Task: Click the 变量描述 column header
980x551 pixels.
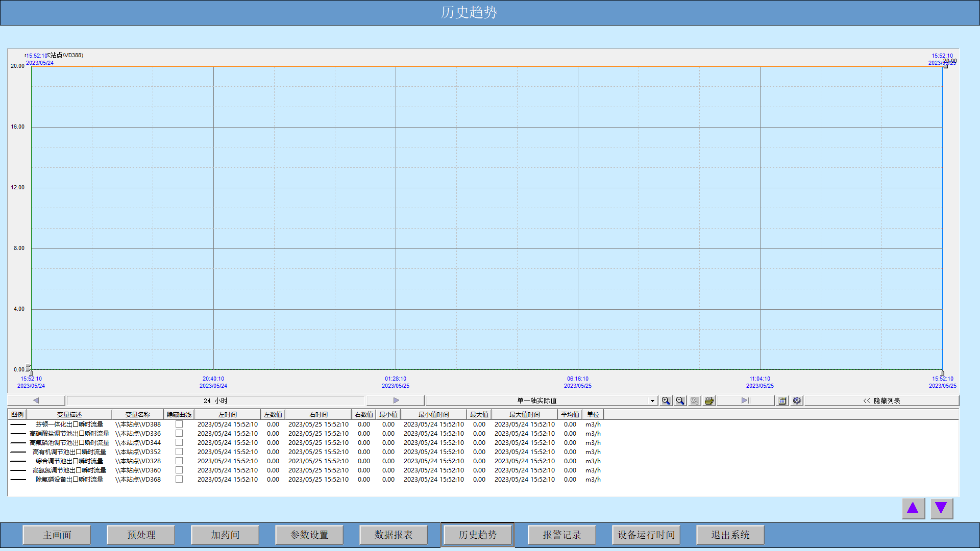Action: [x=69, y=414]
